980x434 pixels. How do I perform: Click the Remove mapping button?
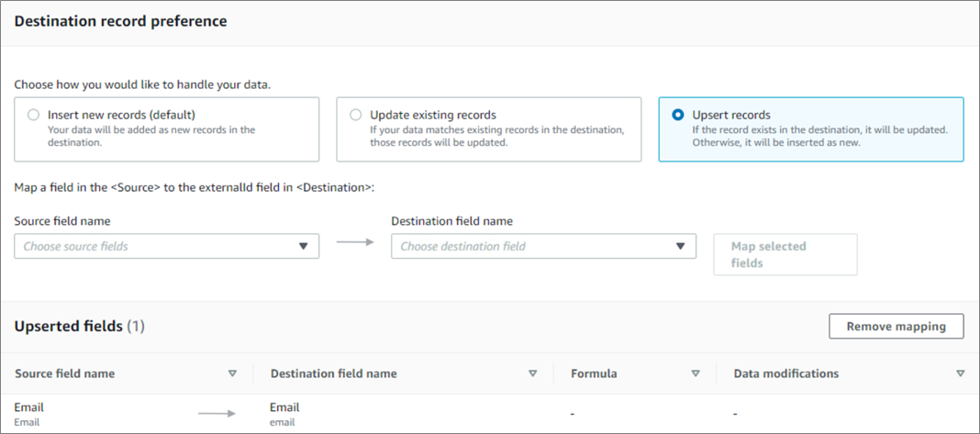[896, 327]
